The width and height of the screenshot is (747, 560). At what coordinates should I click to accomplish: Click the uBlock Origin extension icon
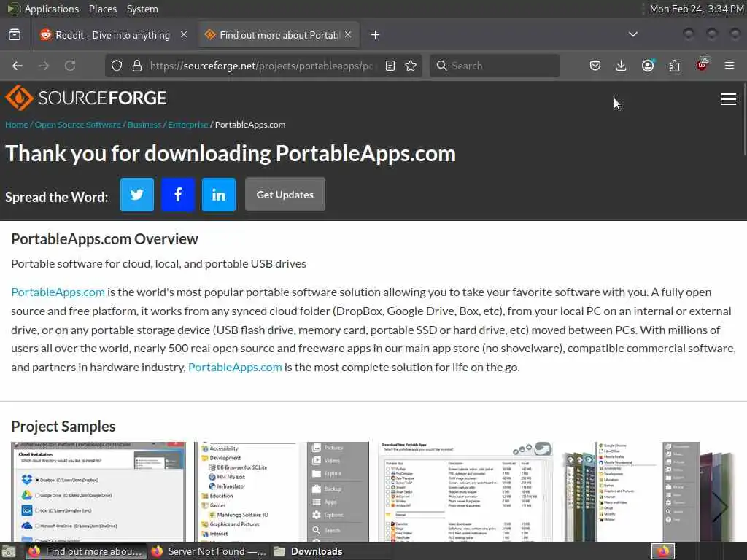click(x=703, y=65)
